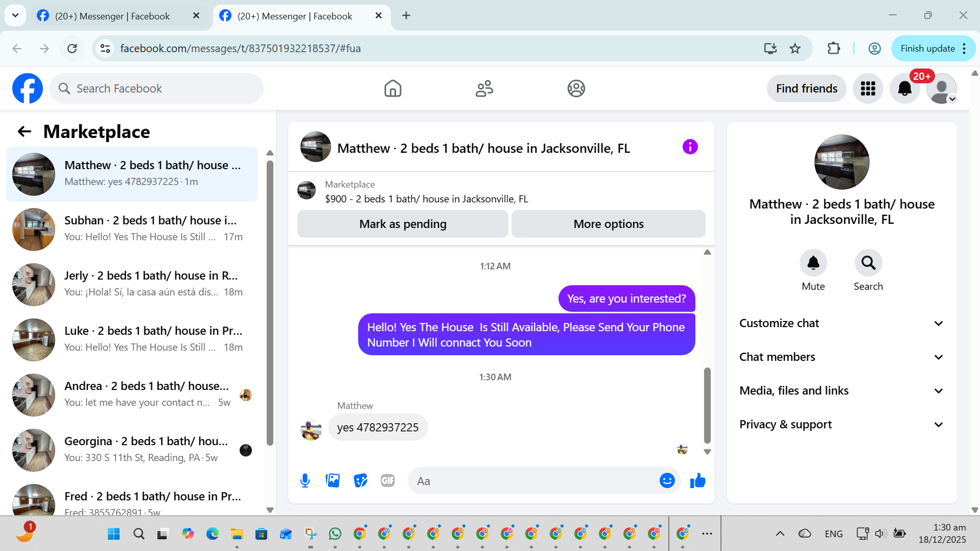Click the Marketplace back arrow
The height and width of the screenshot is (551, 980).
tap(24, 132)
